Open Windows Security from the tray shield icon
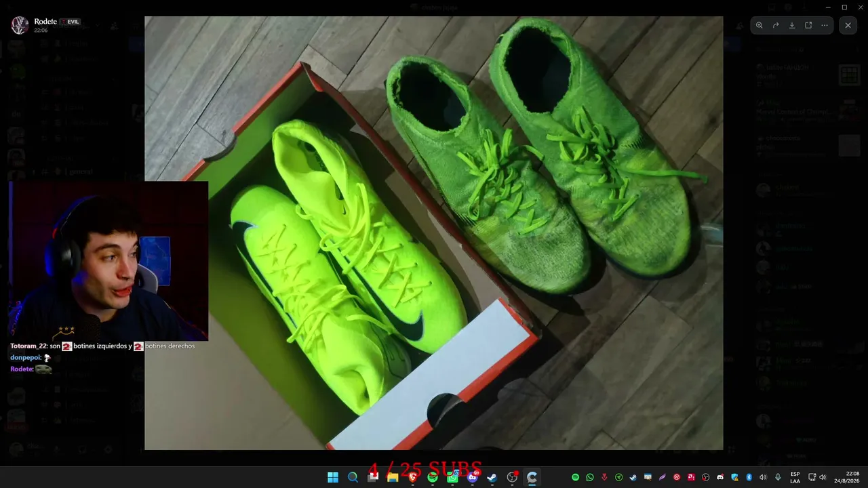The image size is (868, 488). click(734, 477)
